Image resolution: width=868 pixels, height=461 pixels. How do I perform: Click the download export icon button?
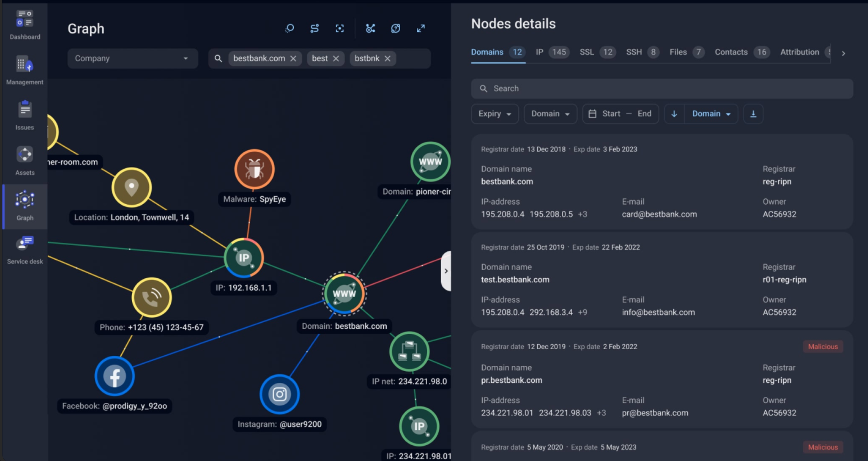(753, 114)
